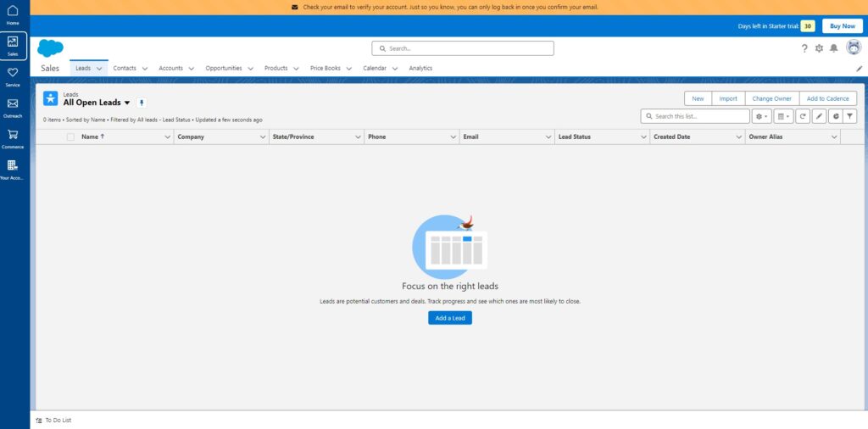The width and height of the screenshot is (868, 429).
Task: Open list view controls gear menu
Action: tap(762, 116)
